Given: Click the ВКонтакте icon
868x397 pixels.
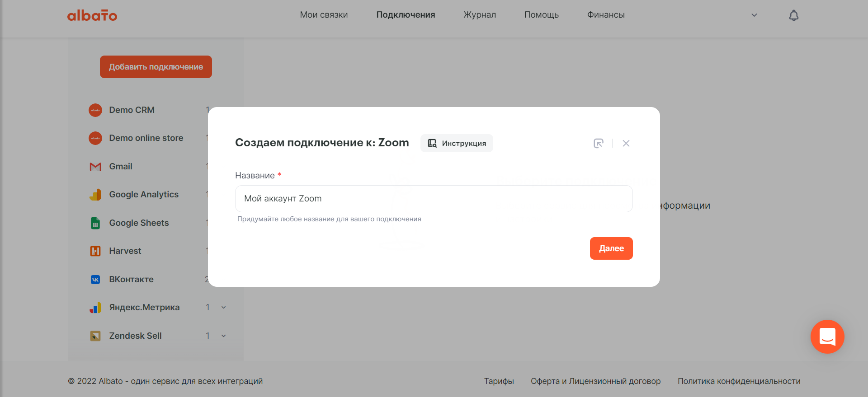Looking at the screenshot, I should [95, 280].
